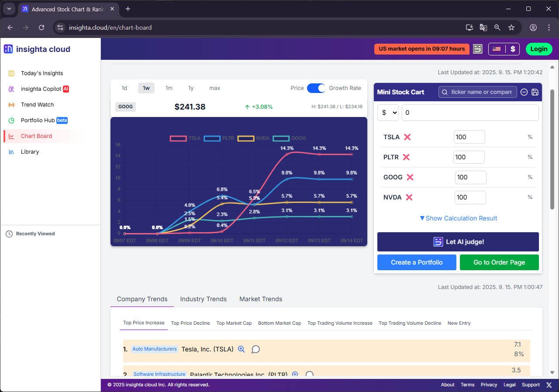Open the Privacy page from the footer

(x=489, y=385)
